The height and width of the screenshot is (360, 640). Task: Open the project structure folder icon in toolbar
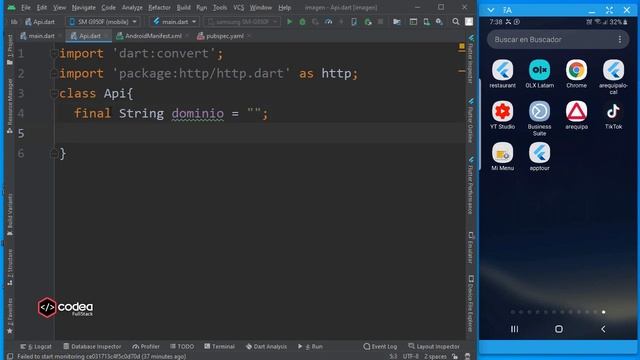397,22
